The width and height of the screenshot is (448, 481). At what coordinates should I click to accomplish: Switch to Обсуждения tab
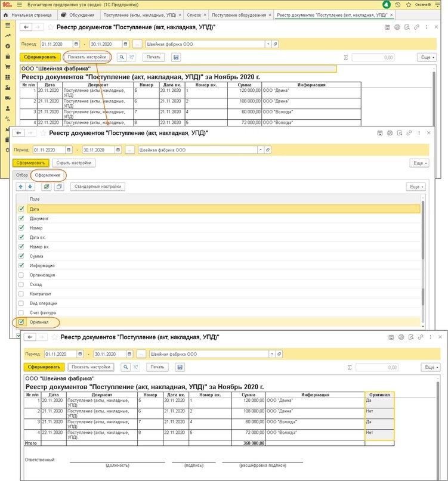78,15
